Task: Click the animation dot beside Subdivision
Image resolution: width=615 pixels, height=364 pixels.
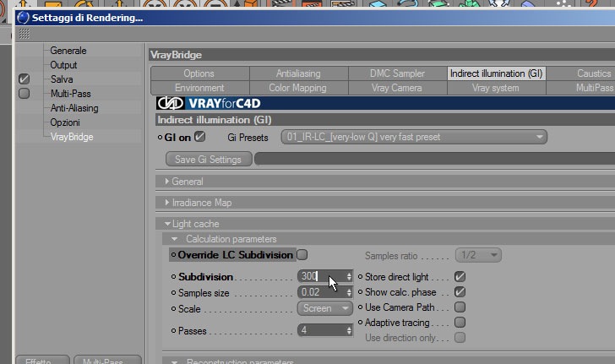Action: click(173, 276)
